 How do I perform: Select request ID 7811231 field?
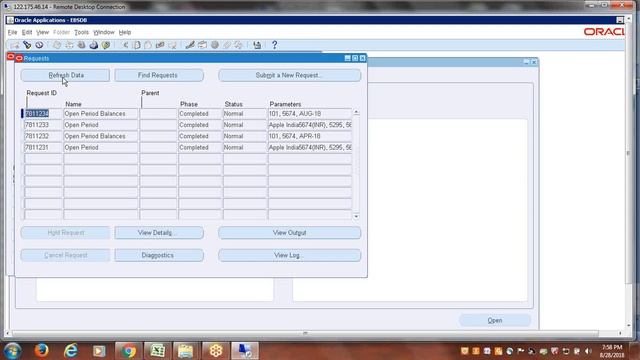click(x=42, y=147)
